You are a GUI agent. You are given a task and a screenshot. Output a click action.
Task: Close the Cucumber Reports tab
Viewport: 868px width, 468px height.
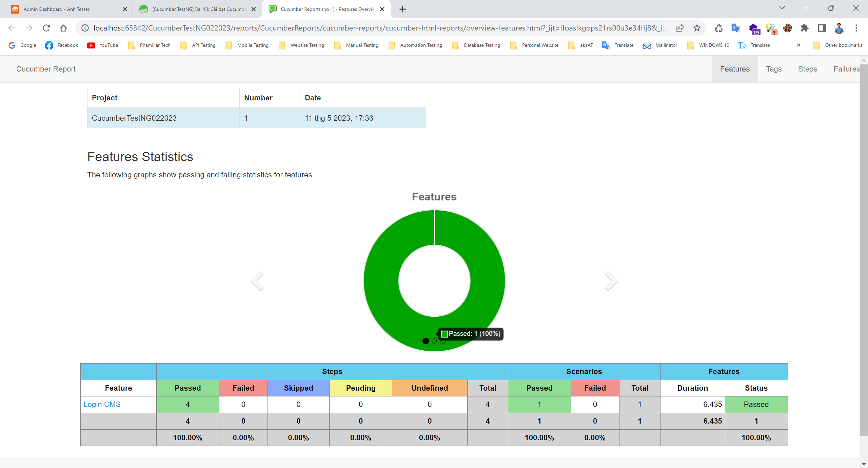382,9
